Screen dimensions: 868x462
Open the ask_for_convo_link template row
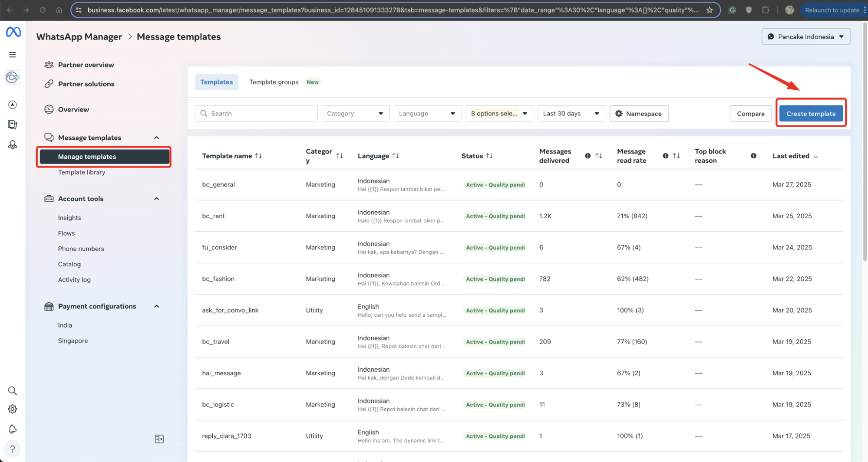click(x=519, y=310)
